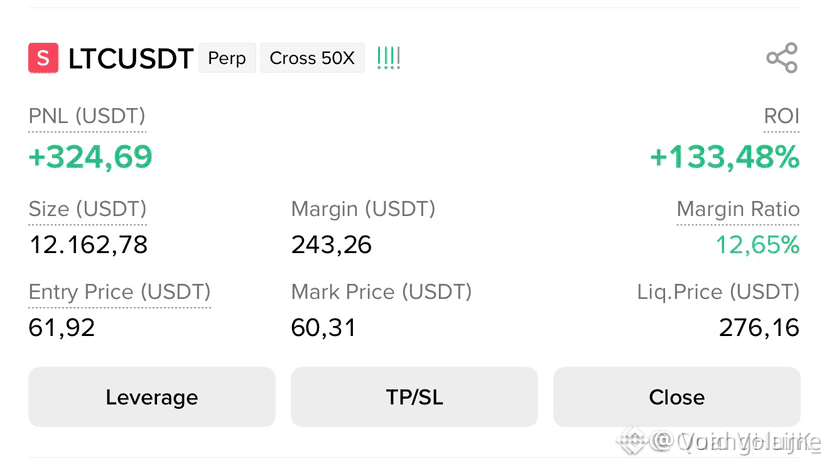Show the PNL (USDT) label explanation

point(87,116)
